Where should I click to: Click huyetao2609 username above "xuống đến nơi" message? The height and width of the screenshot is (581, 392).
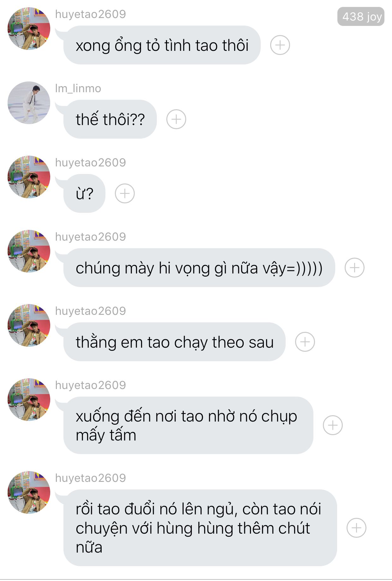(91, 385)
